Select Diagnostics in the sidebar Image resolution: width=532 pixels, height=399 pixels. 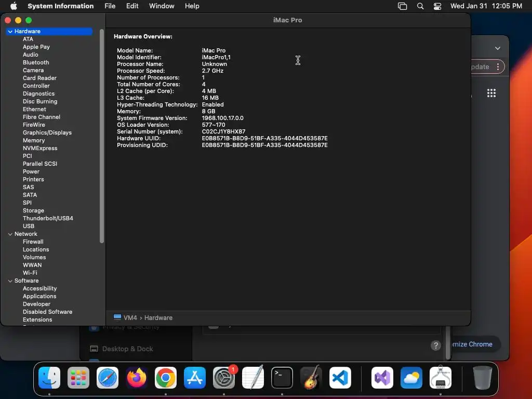point(38,94)
